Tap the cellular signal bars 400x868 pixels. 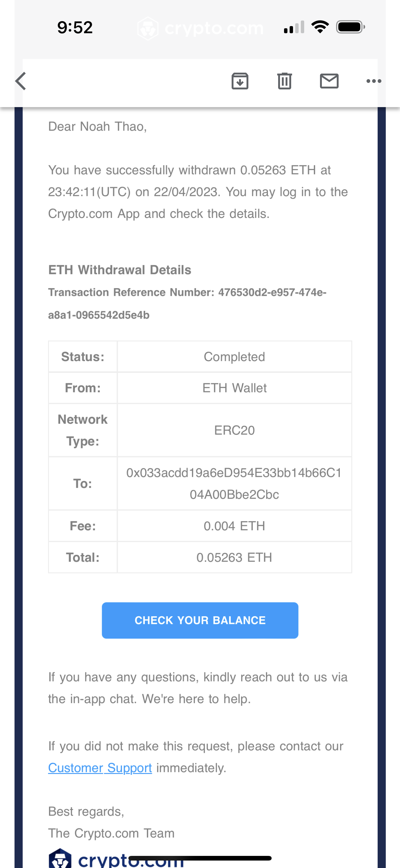click(x=294, y=27)
